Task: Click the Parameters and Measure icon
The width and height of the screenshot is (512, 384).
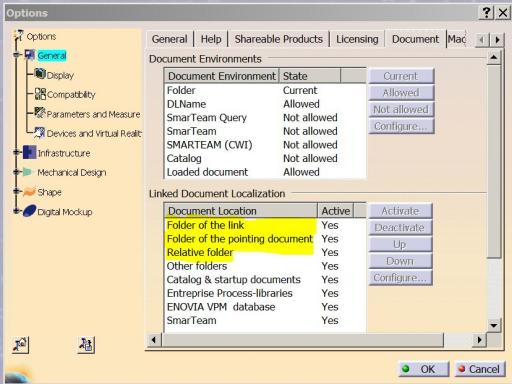Action: [40, 113]
